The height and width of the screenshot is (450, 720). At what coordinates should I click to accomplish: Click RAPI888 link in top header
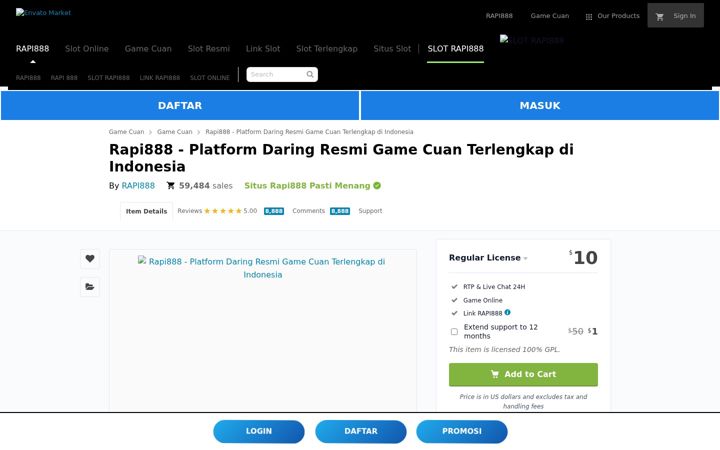coord(499,16)
